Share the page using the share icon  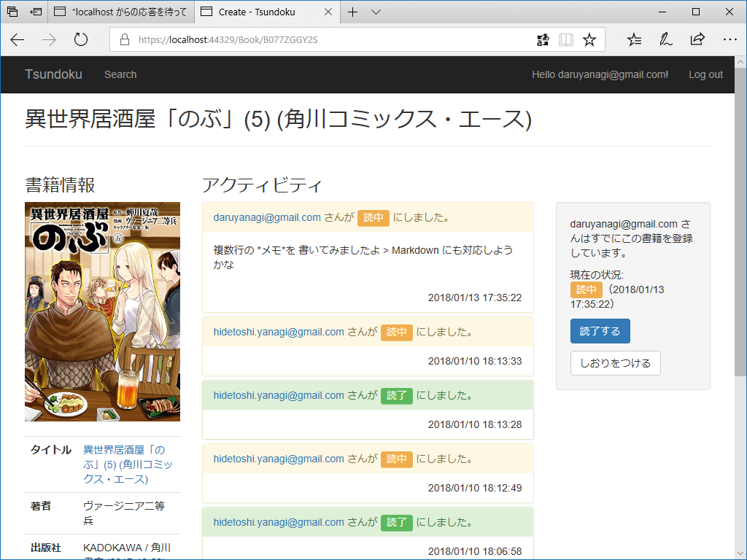(x=697, y=39)
